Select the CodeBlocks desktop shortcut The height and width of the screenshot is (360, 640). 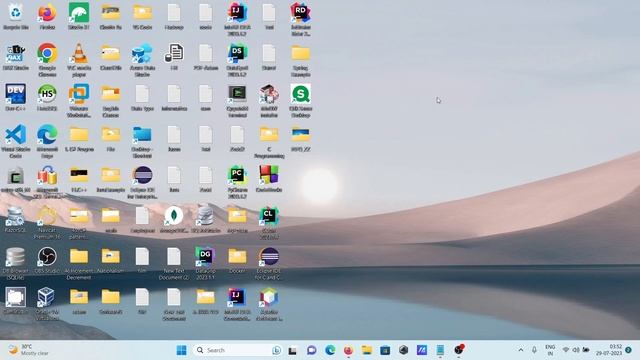tap(269, 179)
